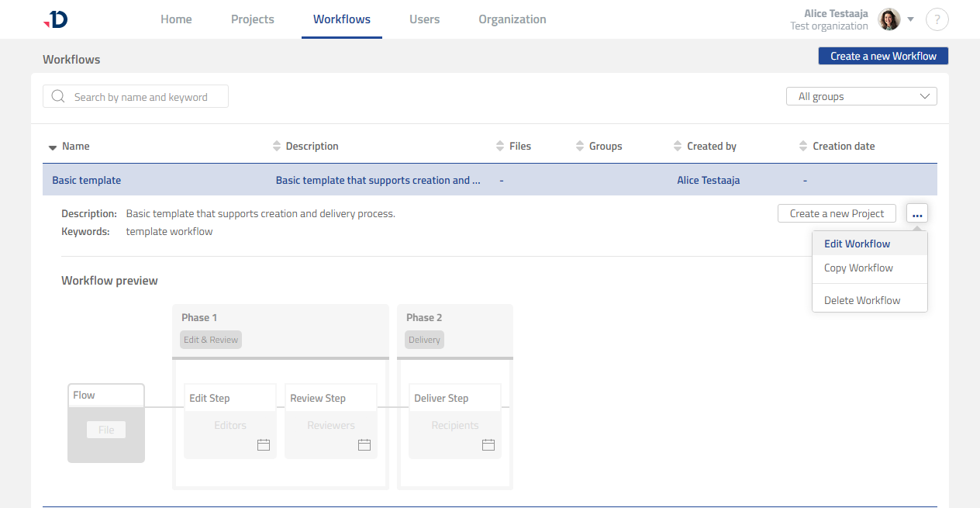Toggle sorting on the Created by column
This screenshot has width=980, height=508.
[676, 146]
